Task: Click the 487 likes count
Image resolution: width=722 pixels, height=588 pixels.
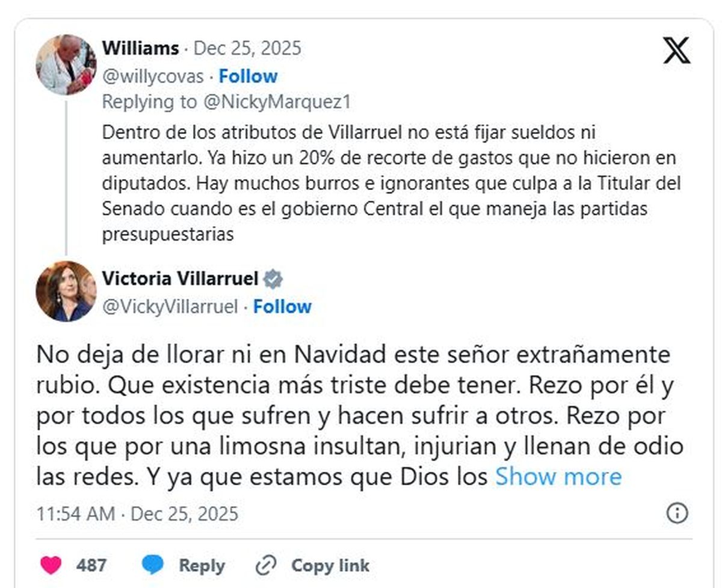Action: (91, 566)
